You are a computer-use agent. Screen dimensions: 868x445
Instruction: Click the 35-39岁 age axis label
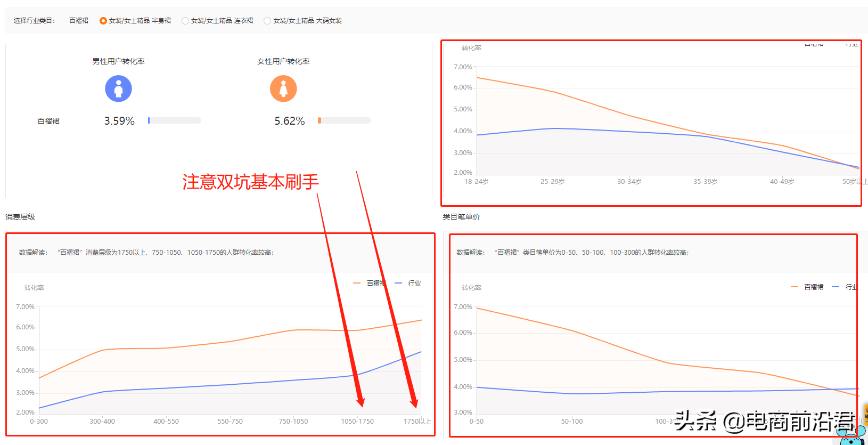pos(705,182)
